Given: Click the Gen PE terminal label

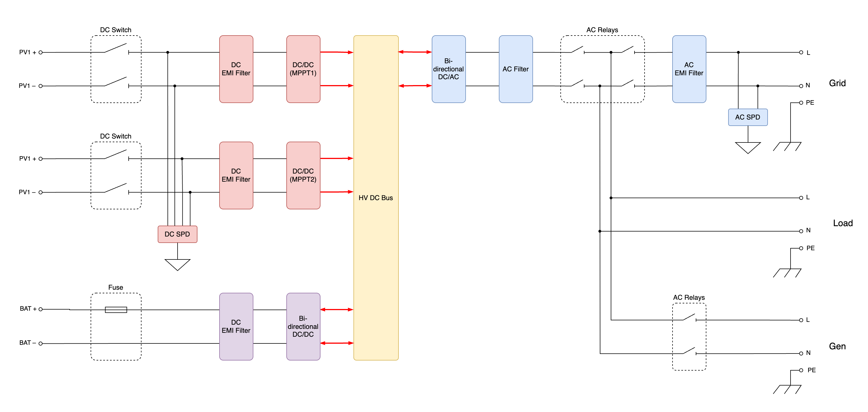Looking at the screenshot, I should click(812, 370).
